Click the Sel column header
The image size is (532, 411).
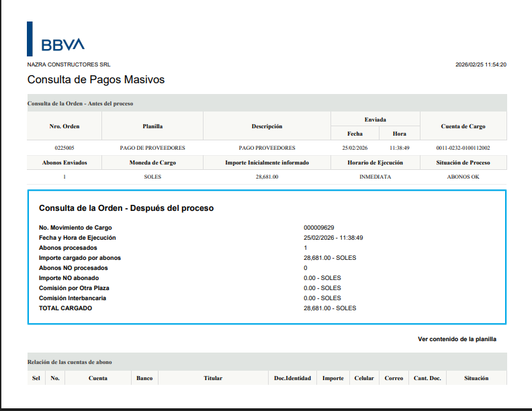[x=36, y=378]
